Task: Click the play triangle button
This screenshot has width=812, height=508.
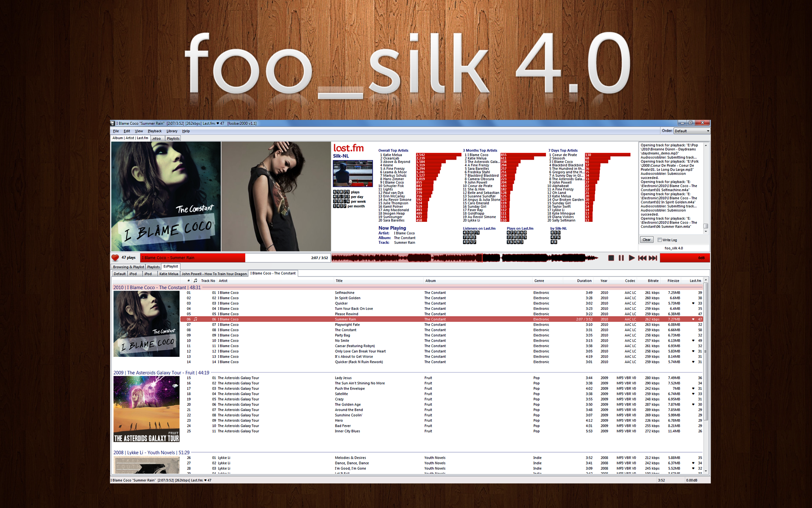Action: pos(632,258)
